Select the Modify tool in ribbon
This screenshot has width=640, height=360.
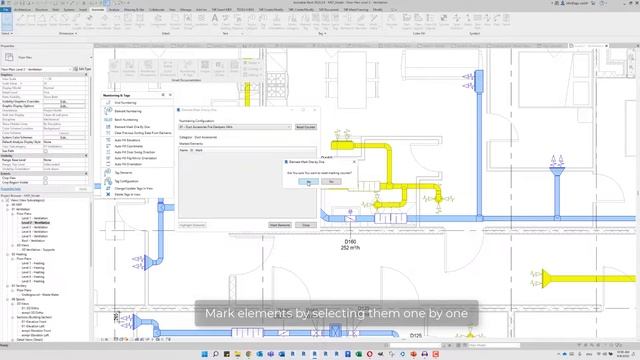pos(7,21)
